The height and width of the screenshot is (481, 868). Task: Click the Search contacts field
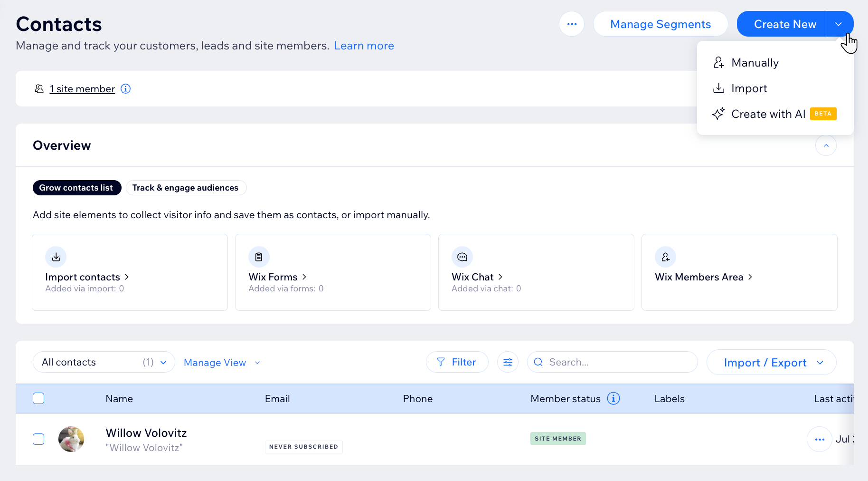613,362
